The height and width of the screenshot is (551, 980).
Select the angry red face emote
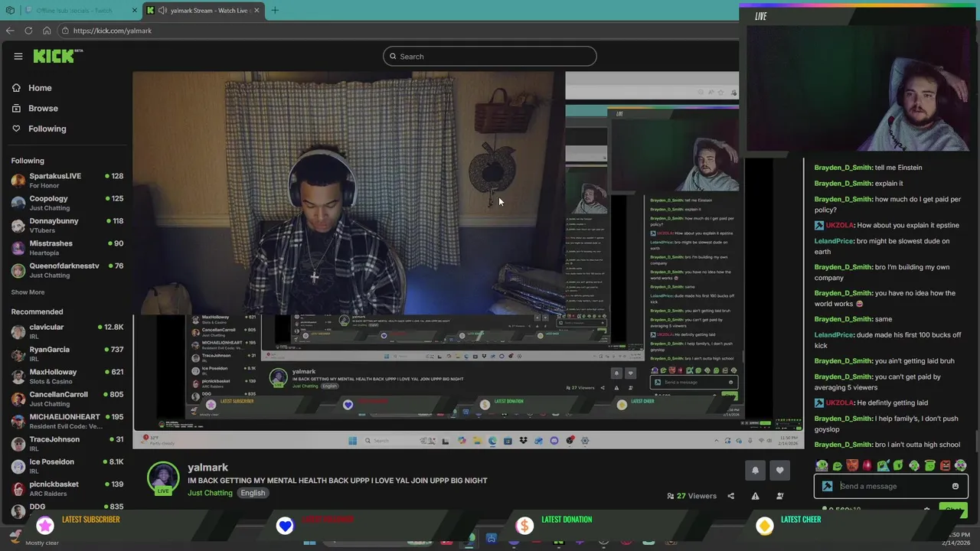(946, 465)
